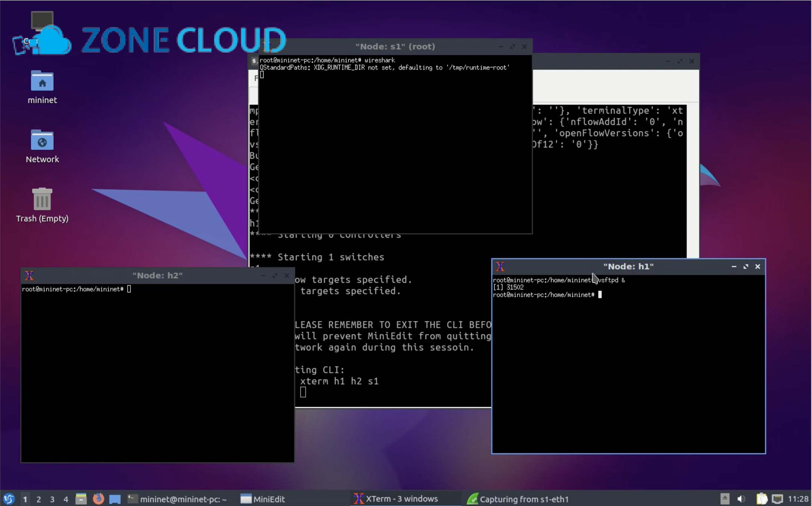Click the X icon in Node: h1 title bar
812x506 pixels.
click(x=500, y=267)
